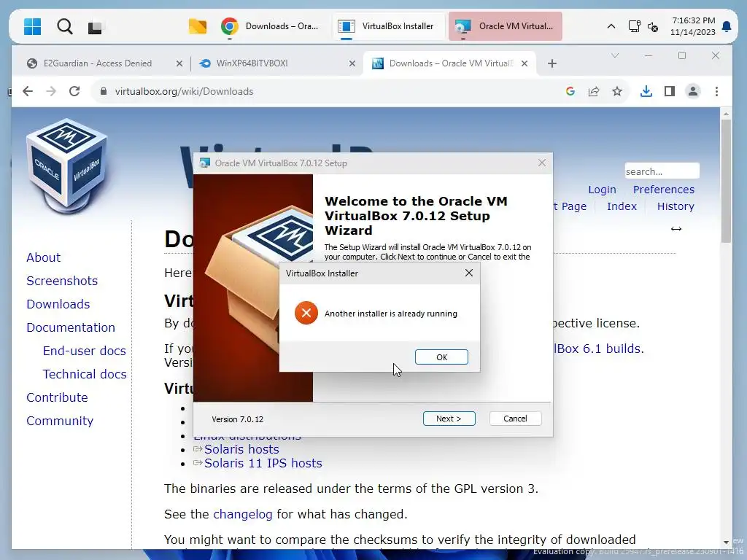This screenshot has height=560, width=747.
Task: Click Next in the VirtualBox Setup wizard
Action: pyautogui.click(x=449, y=418)
